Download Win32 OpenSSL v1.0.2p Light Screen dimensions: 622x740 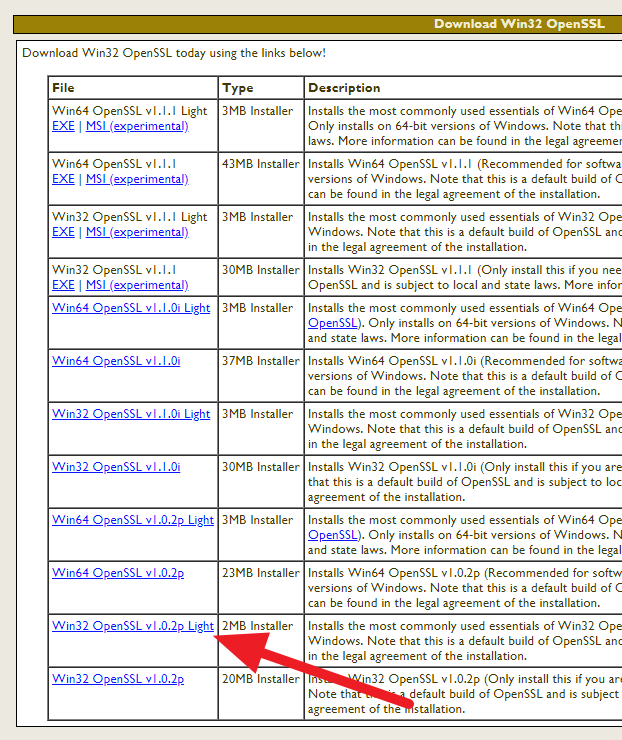click(133, 626)
